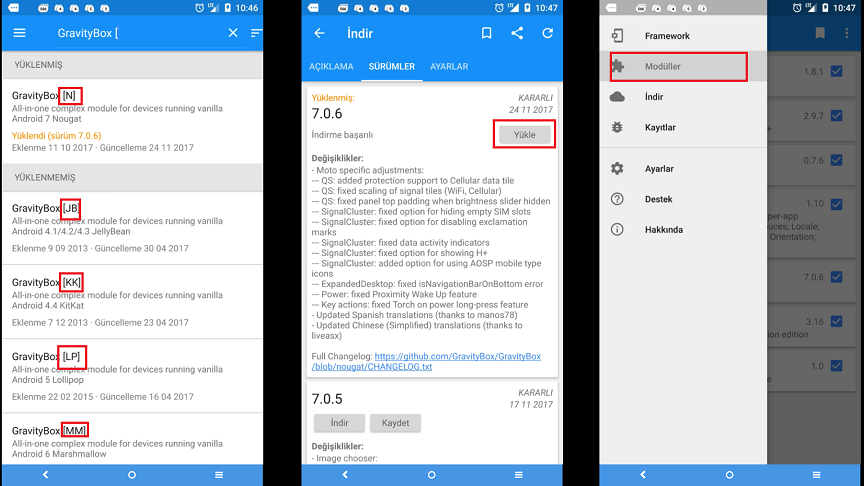Open GravityBox [KK] module entry

tap(132, 302)
